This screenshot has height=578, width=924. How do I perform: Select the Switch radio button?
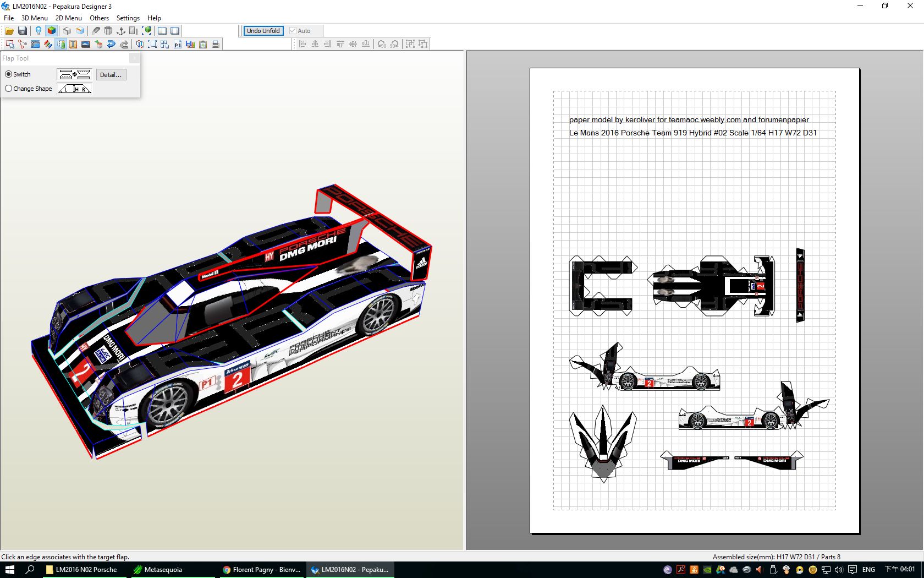[9, 74]
